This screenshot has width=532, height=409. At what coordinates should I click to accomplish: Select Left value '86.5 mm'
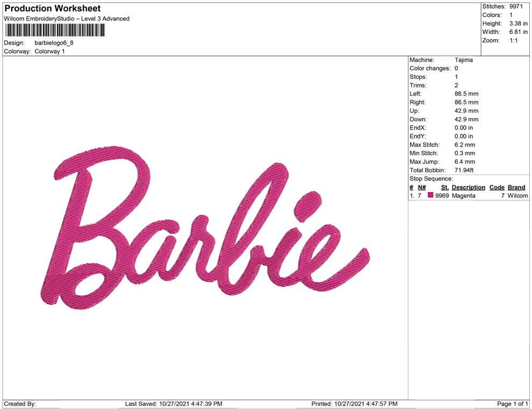[466, 94]
